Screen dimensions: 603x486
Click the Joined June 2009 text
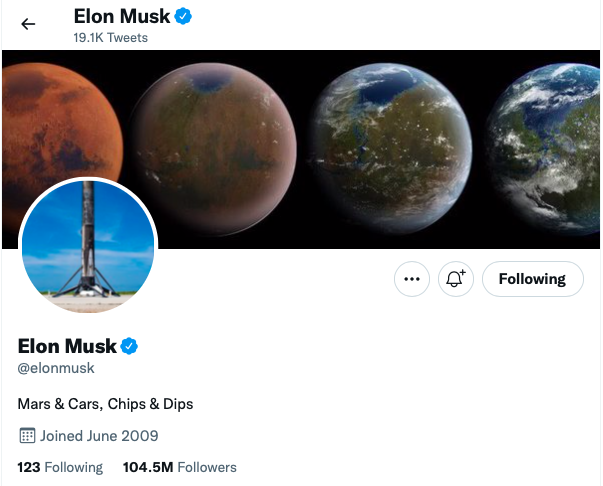pos(99,436)
